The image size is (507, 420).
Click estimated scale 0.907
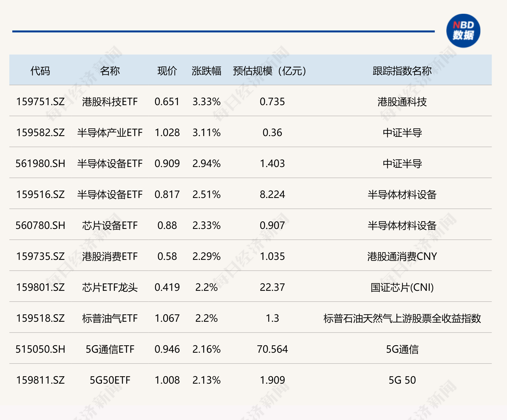tap(272, 225)
